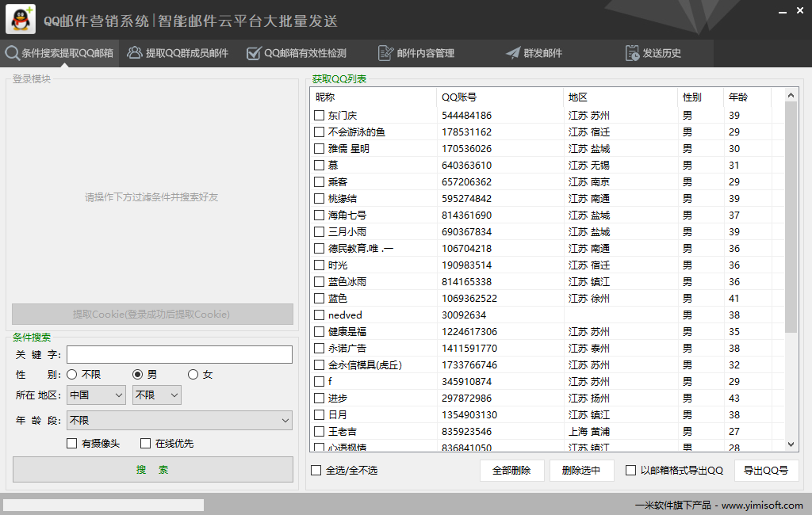Click the 全部删除 button
Viewport: 812px width, 515px height.
point(511,470)
